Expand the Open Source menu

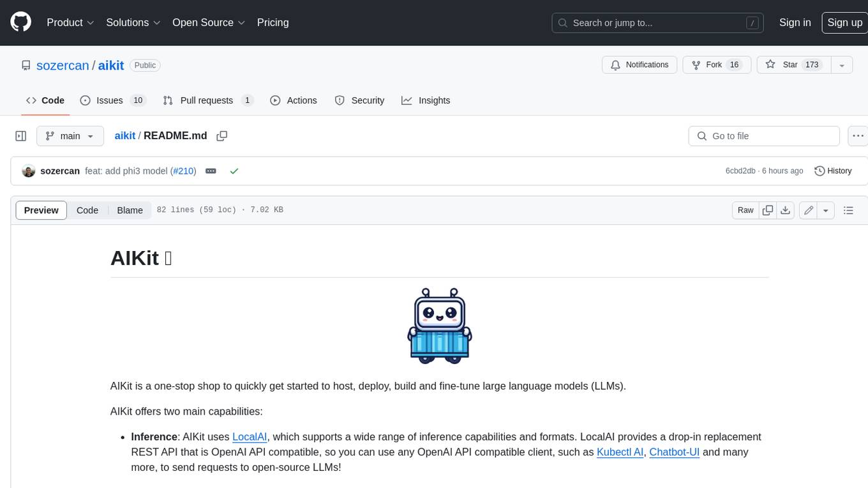pos(209,22)
